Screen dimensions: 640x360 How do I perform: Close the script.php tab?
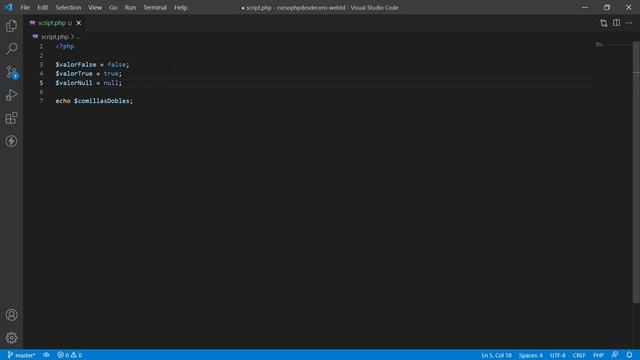pos(79,23)
